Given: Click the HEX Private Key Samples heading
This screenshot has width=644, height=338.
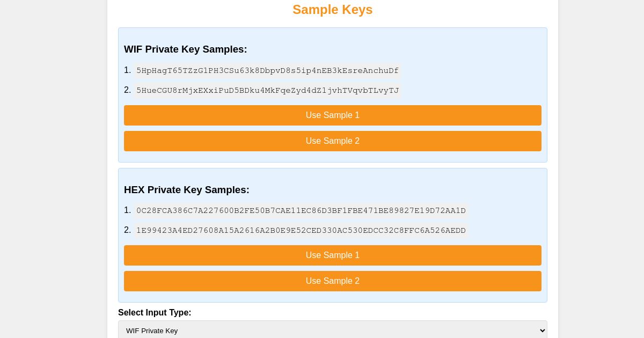Looking at the screenshot, I should 187,190.
